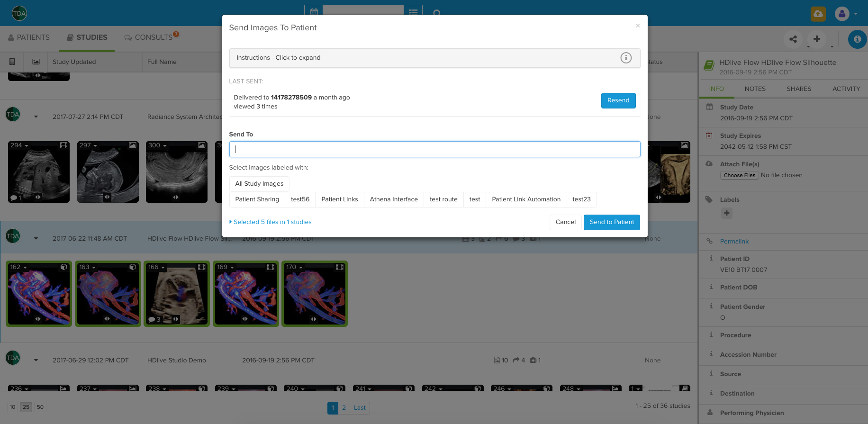868x424 pixels.
Task: Click the Send To input field
Action: pyautogui.click(x=434, y=149)
